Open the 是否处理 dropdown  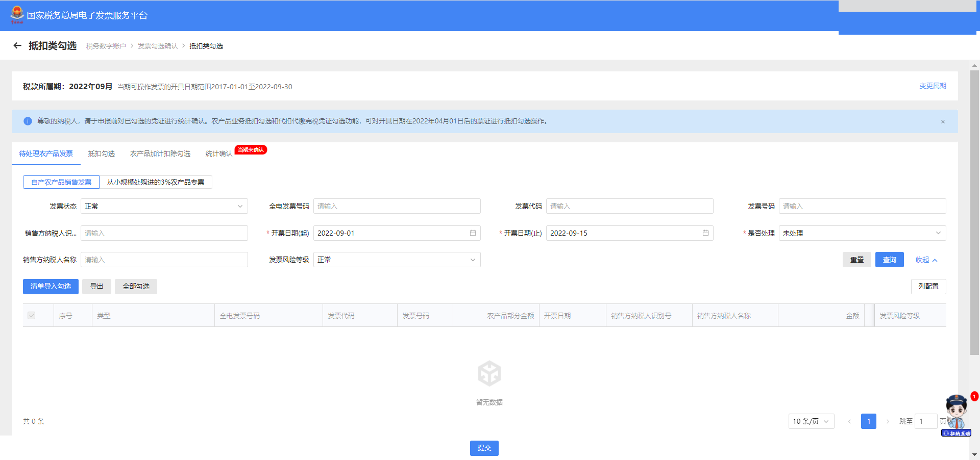click(862, 233)
